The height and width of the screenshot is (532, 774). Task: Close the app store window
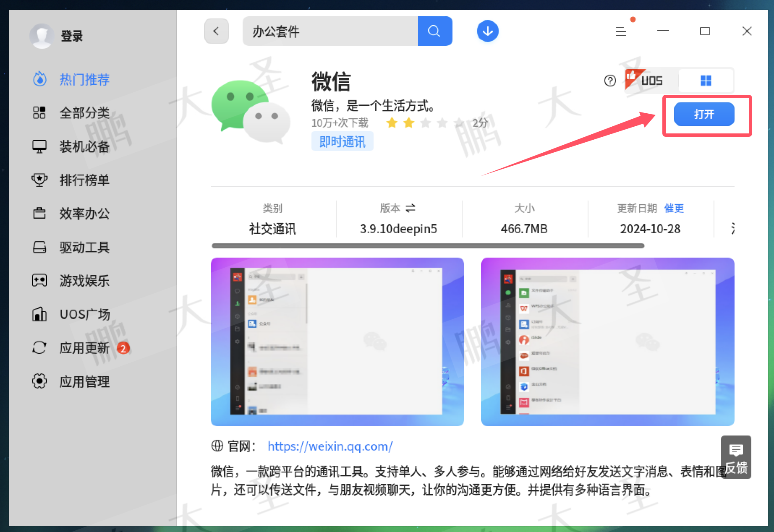click(x=747, y=31)
